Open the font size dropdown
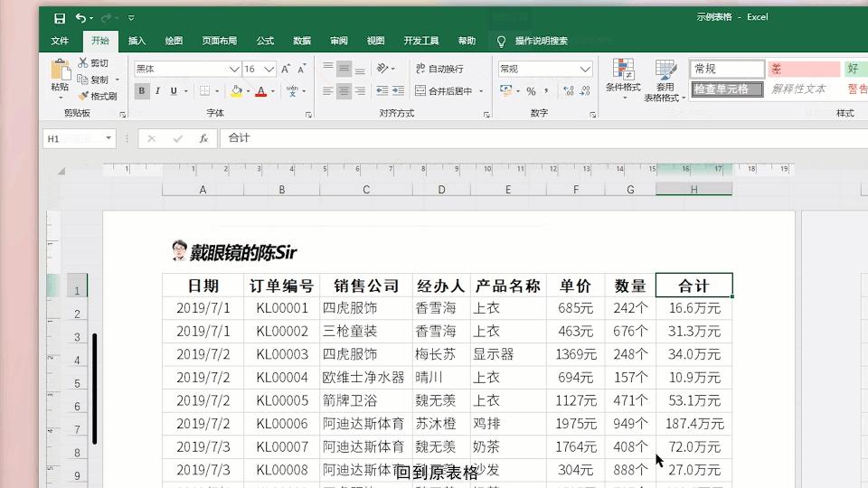Screen dimensions: 868x488 pos(269,70)
